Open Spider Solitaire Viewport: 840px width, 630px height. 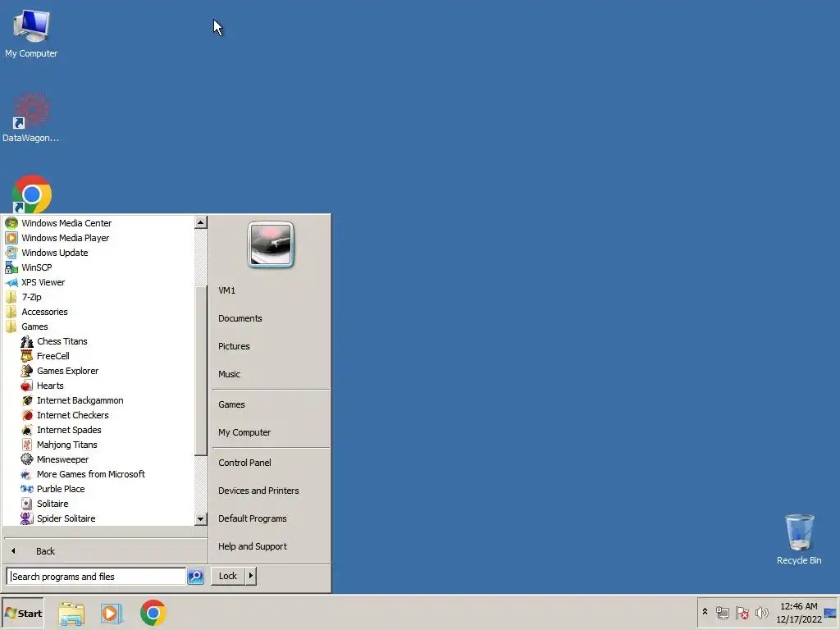click(x=66, y=518)
